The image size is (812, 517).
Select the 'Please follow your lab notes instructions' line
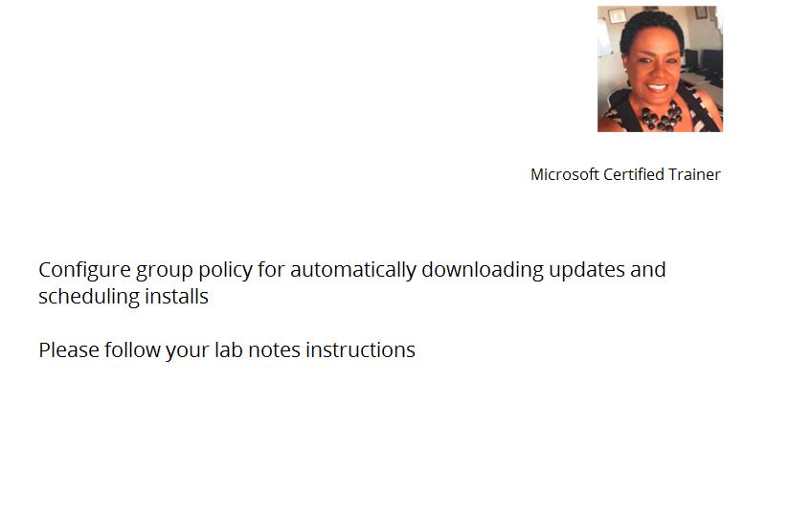[227, 350]
